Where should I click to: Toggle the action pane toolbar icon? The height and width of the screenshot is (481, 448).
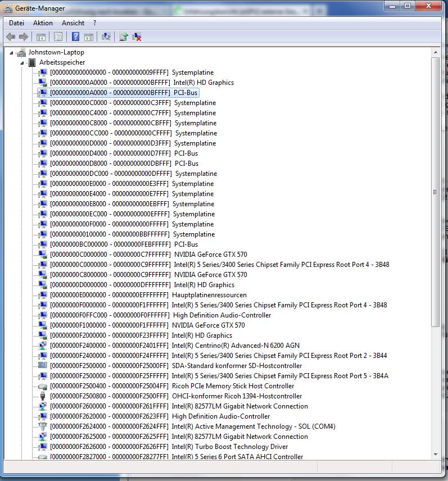tap(89, 37)
